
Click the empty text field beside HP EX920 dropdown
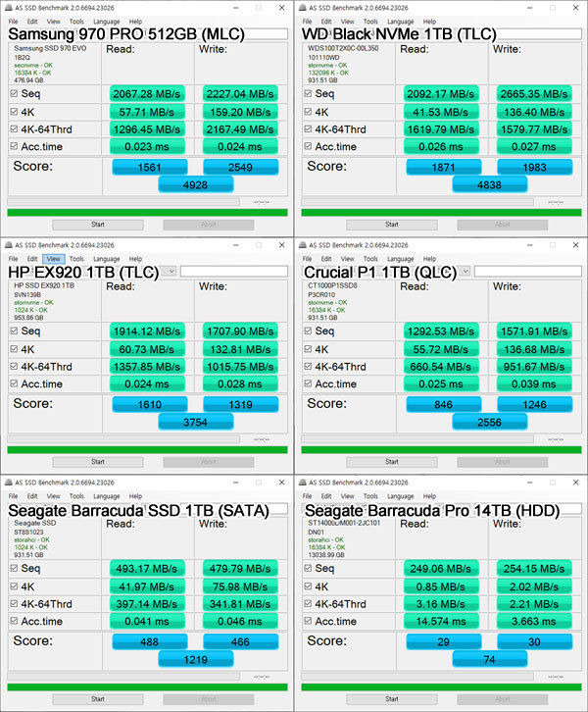point(234,272)
